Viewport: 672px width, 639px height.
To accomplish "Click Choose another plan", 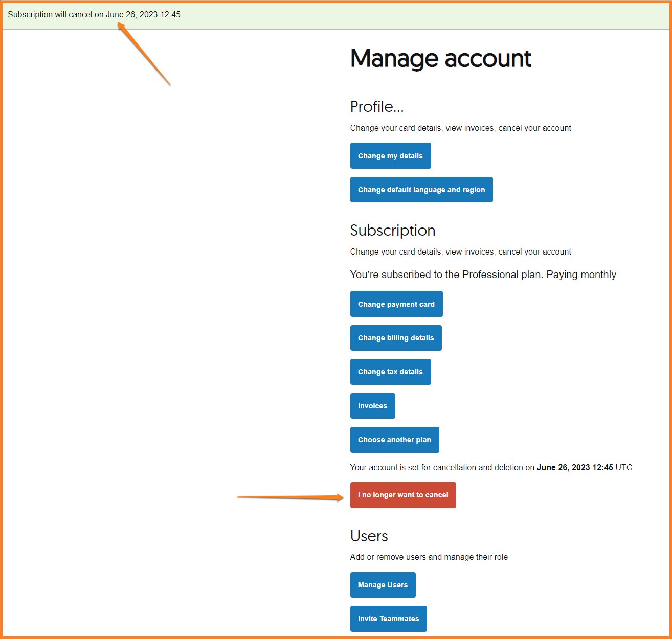I will pos(394,440).
